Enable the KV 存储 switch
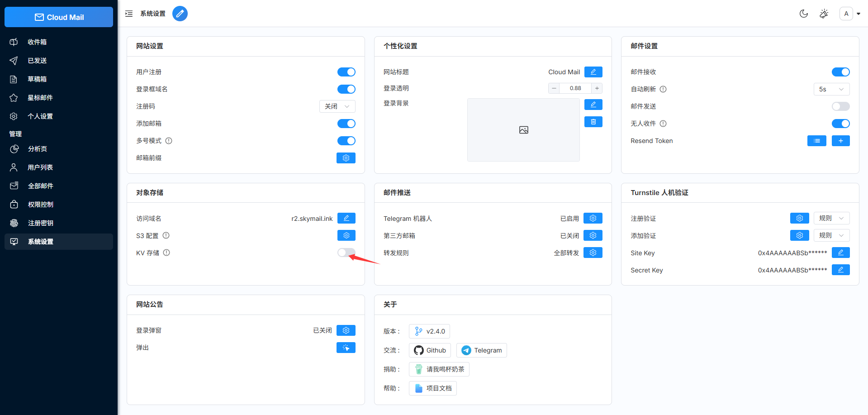The image size is (868, 415). click(x=346, y=253)
